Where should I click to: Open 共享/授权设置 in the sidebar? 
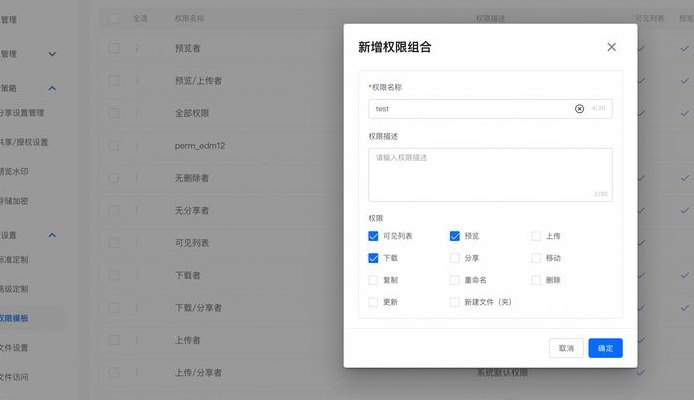[x=23, y=142]
